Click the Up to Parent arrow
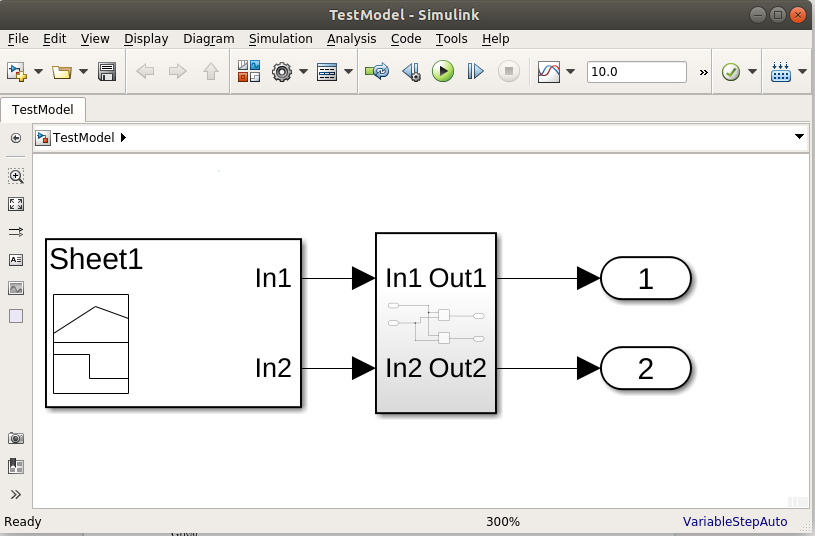Viewport: 815px width, 536px height. [x=211, y=72]
